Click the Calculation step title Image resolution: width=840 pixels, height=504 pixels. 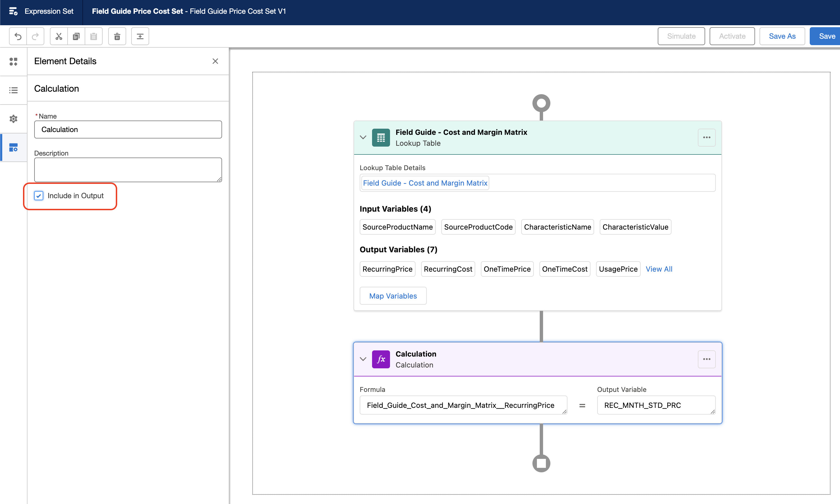pos(416,354)
